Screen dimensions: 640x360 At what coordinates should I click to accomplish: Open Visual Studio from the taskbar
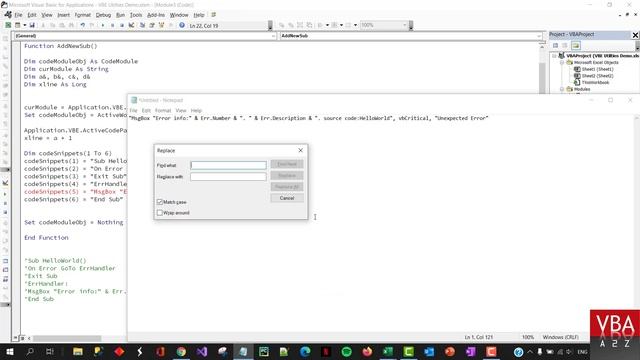coord(202,351)
